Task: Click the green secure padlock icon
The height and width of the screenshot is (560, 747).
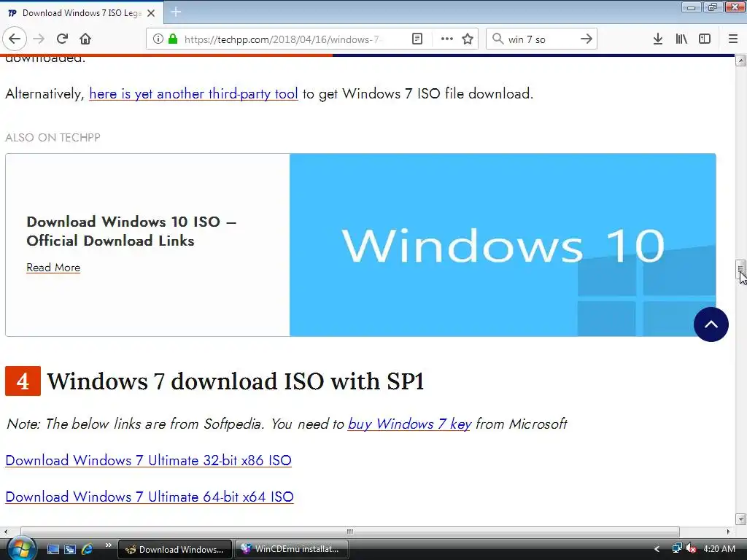Action: click(x=173, y=39)
